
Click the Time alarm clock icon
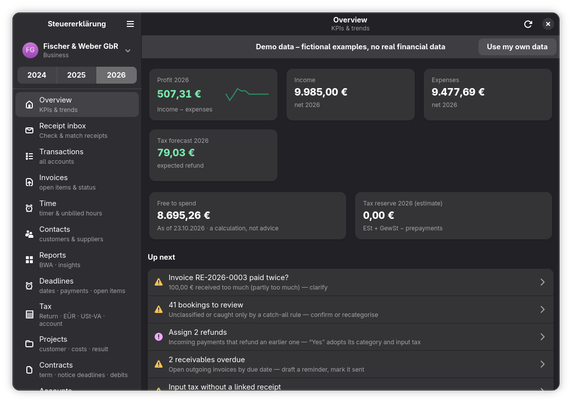pos(29,208)
